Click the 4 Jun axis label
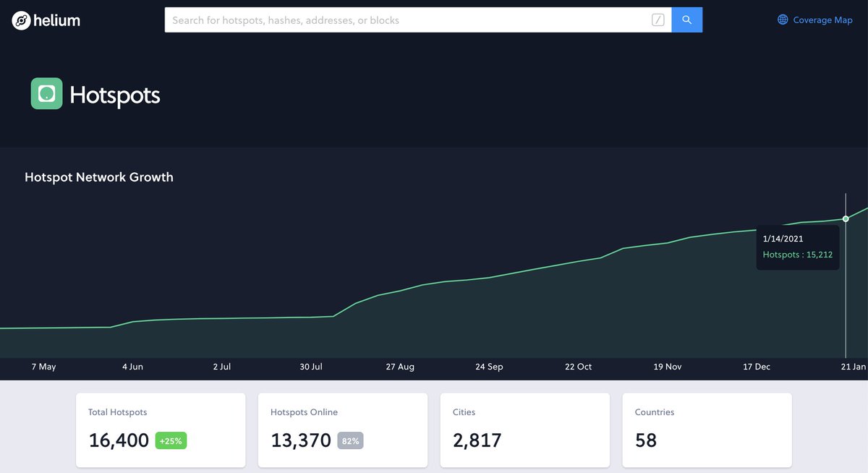868x473 pixels. [132, 367]
